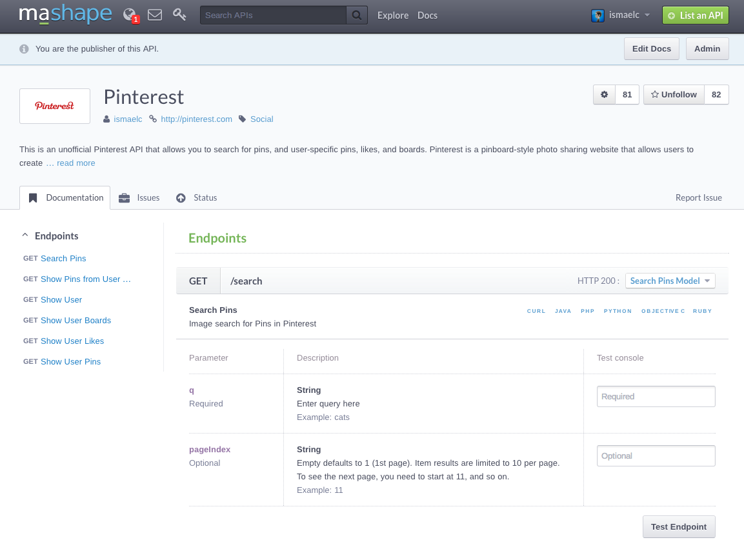The height and width of the screenshot is (560, 744).
Task: Click the magnifier search button
Action: coord(357,15)
